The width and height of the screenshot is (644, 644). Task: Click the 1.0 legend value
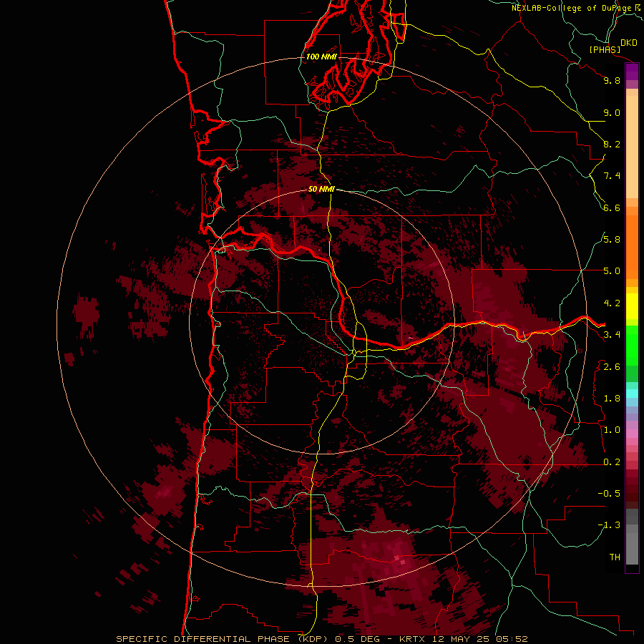(x=612, y=430)
